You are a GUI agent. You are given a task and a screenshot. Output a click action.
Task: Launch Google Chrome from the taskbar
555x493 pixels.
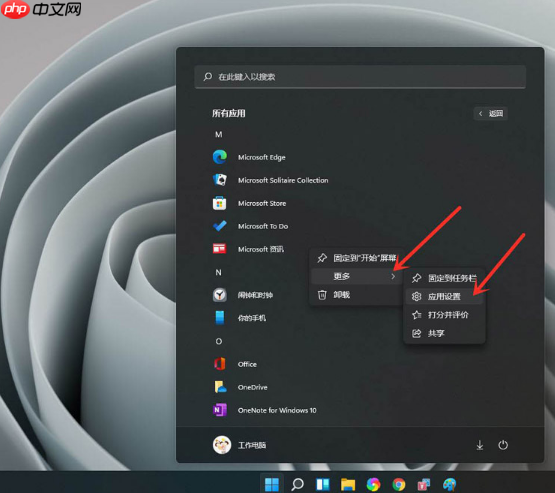pos(399,484)
